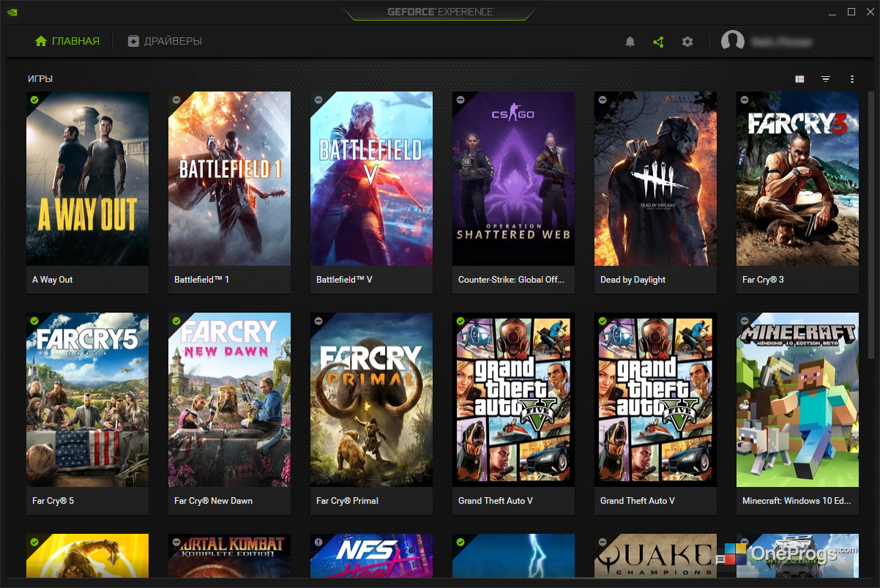
Task: Click the minus status badge on CS:GO cover
Action: pyautogui.click(x=460, y=100)
